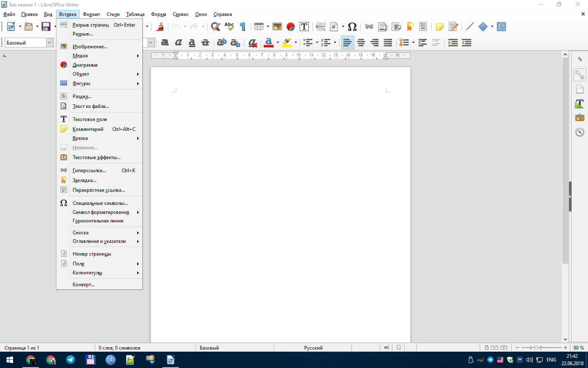Viewport: 588px width, 368px height.
Task: Click the toolbar Omega special character icon
Action: point(352,27)
